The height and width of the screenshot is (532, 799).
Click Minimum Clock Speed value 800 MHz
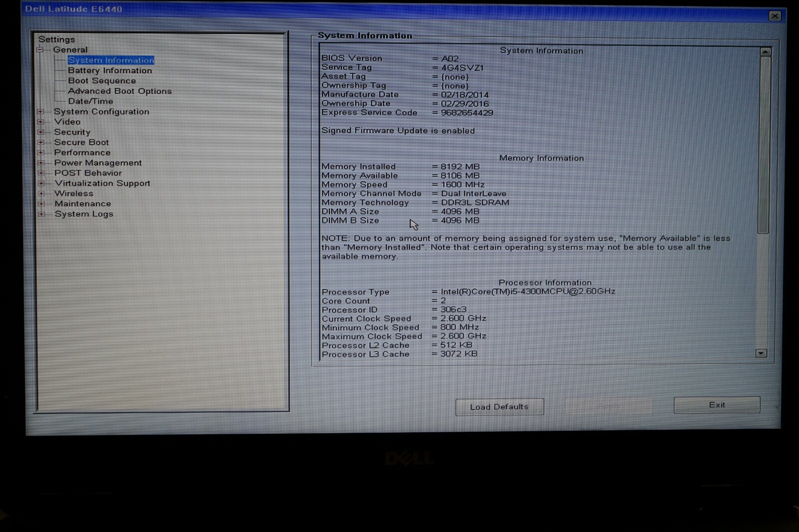click(459, 327)
